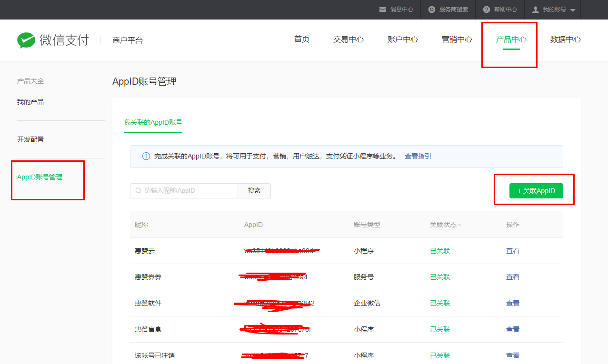Click 查看 for 惠赞券券 row
Screen dimensions: 608x364
point(513,277)
